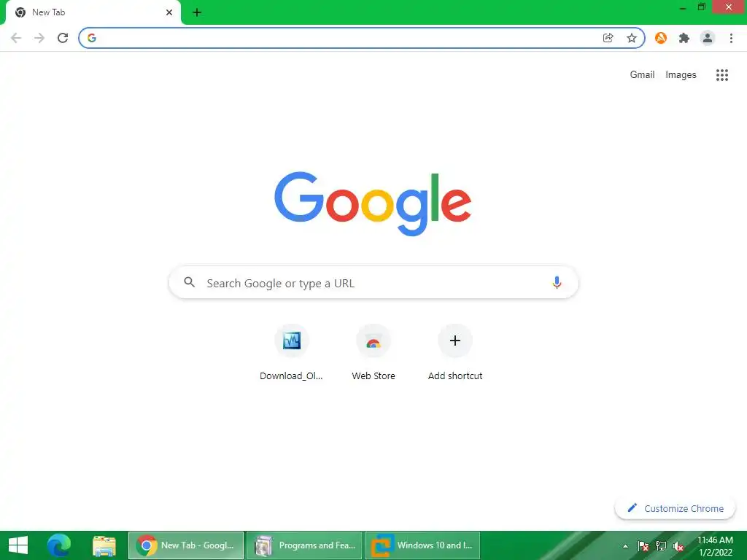
Task: Click the magnifier icon in search box
Action: 189,282
